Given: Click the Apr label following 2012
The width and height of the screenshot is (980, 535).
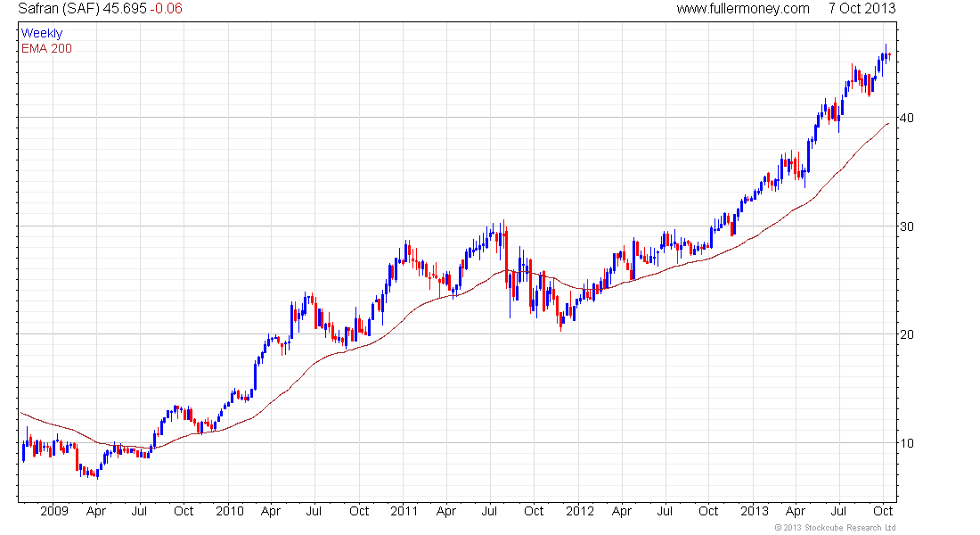Looking at the screenshot, I should point(622,511).
